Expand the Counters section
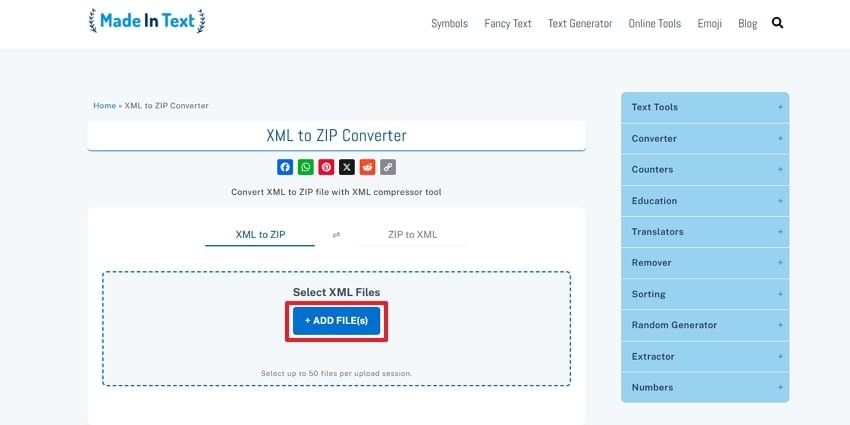 pyautogui.click(x=705, y=170)
